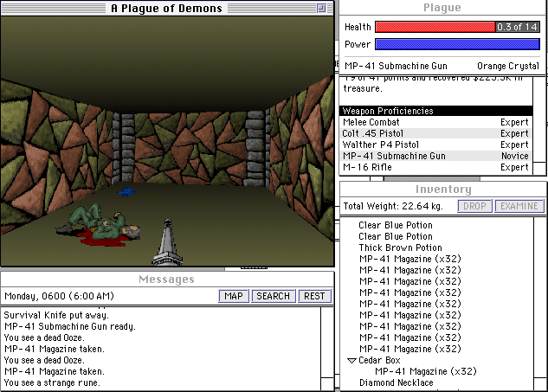Image resolution: width=548 pixels, height=392 pixels.
Task: Select the MP-41 Magazine inside Cedar Box
Action: (426, 371)
